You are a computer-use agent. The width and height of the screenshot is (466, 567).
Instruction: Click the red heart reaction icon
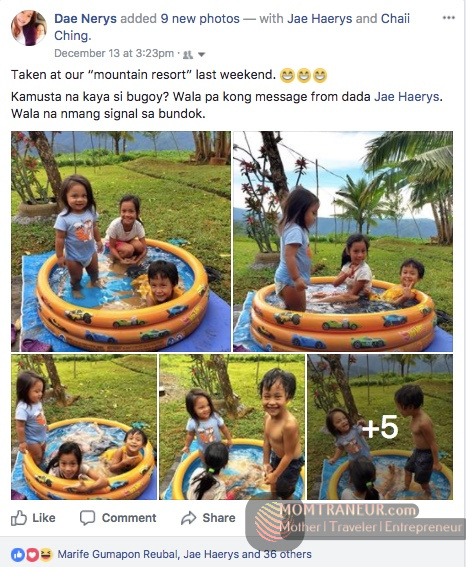[x=32, y=554]
